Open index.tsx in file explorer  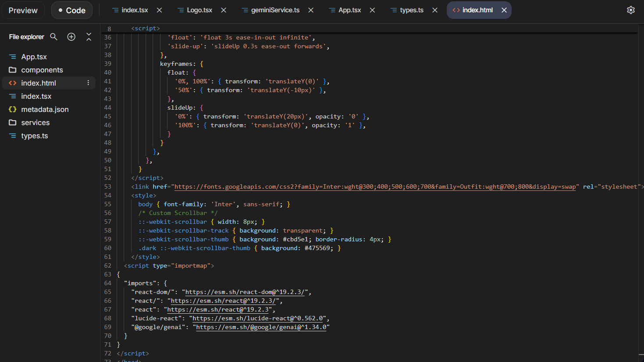coord(36,96)
